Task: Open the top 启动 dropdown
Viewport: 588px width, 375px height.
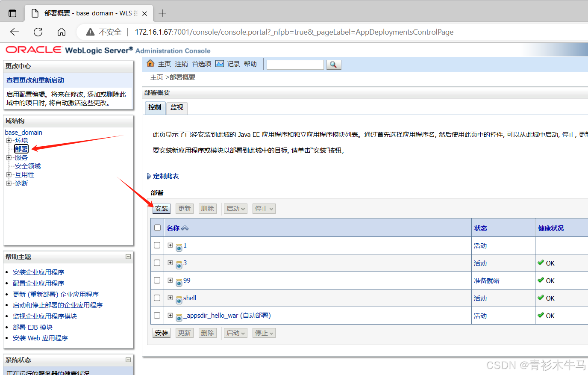Action: pyautogui.click(x=236, y=209)
